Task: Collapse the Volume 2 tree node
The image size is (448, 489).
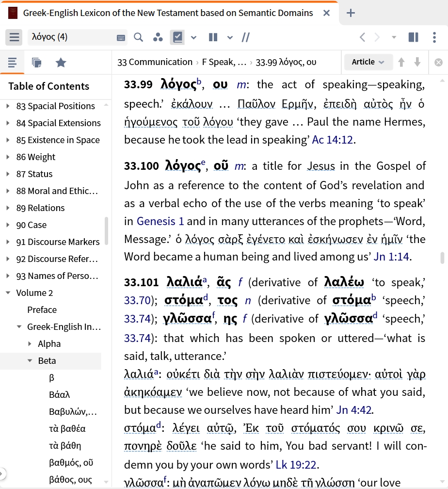Action: [8, 293]
